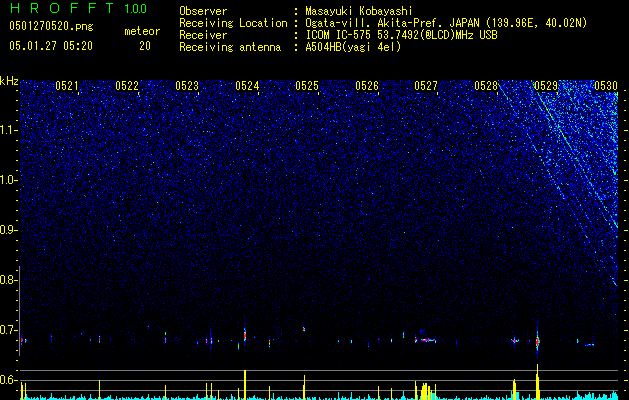Click the 0524 time marker

click(x=247, y=86)
